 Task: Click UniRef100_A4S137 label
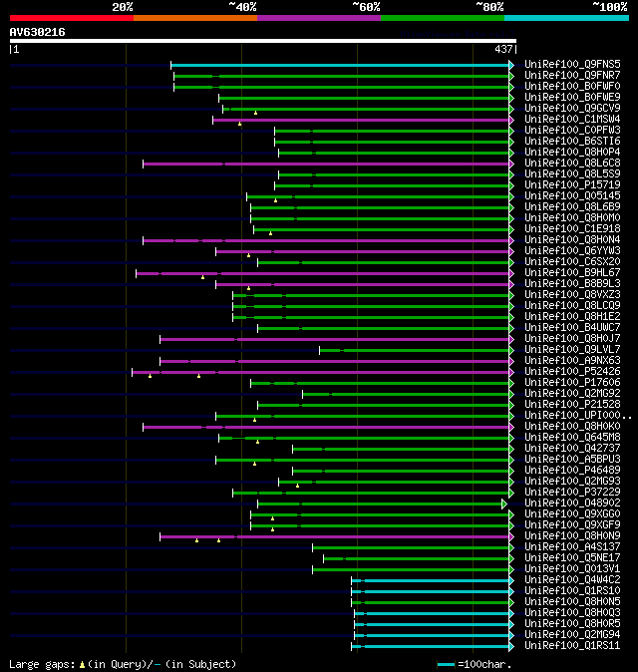pos(572,546)
